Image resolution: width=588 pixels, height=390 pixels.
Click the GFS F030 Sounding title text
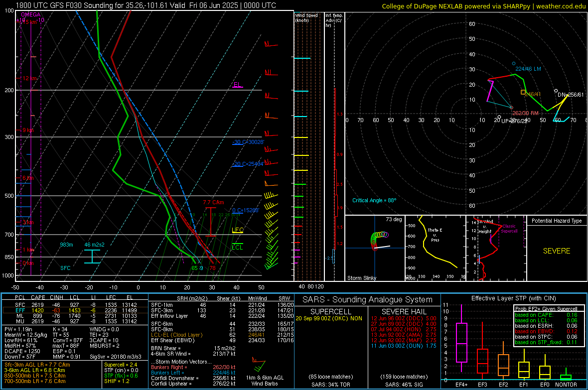(x=146, y=5)
